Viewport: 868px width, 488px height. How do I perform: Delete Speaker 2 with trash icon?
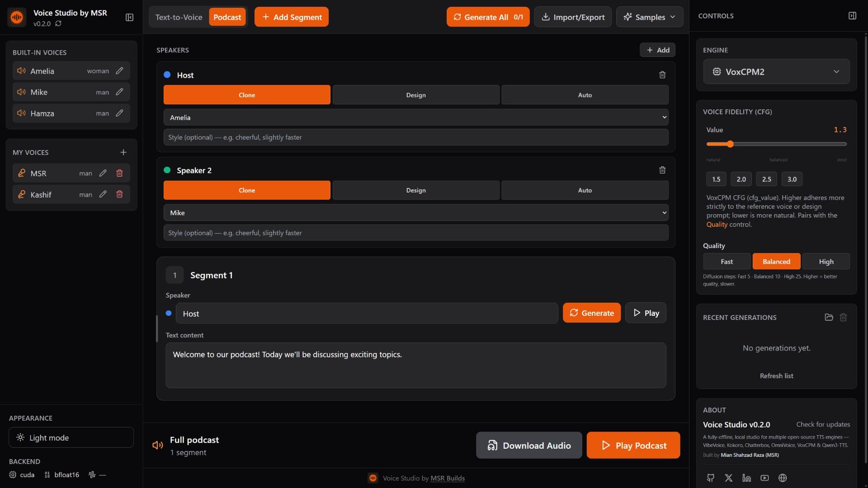pyautogui.click(x=662, y=170)
